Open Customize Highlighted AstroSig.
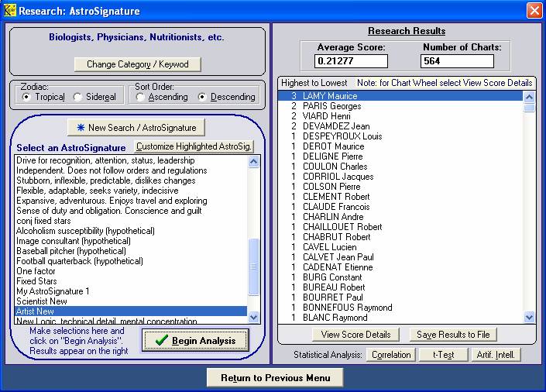Screen dimensions: 546x392 [x=194, y=147]
